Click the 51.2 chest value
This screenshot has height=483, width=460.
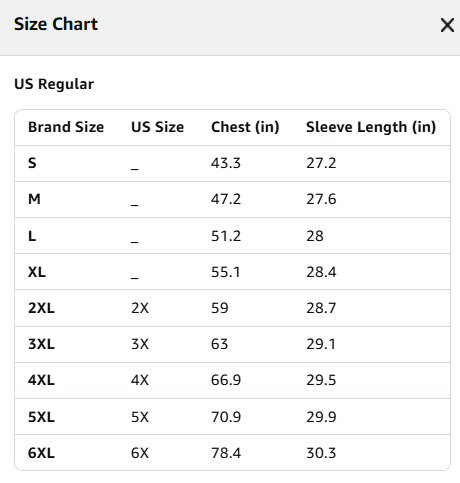point(226,236)
